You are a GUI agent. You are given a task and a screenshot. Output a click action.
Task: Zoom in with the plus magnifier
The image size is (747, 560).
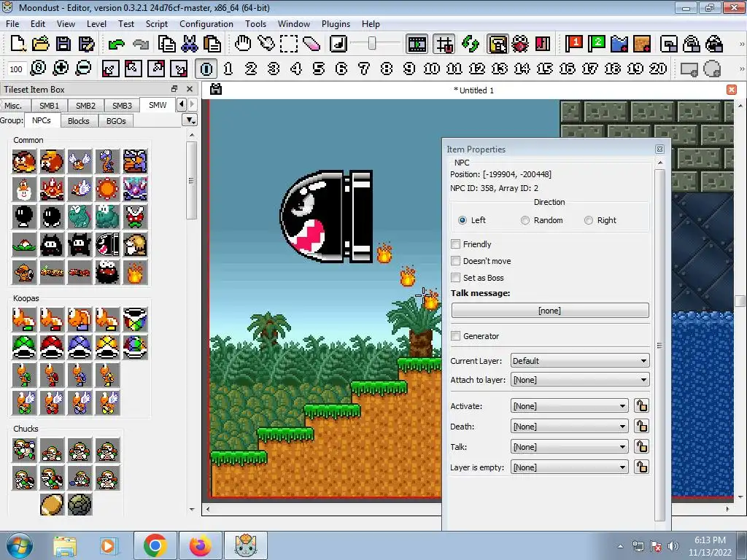[61, 69]
